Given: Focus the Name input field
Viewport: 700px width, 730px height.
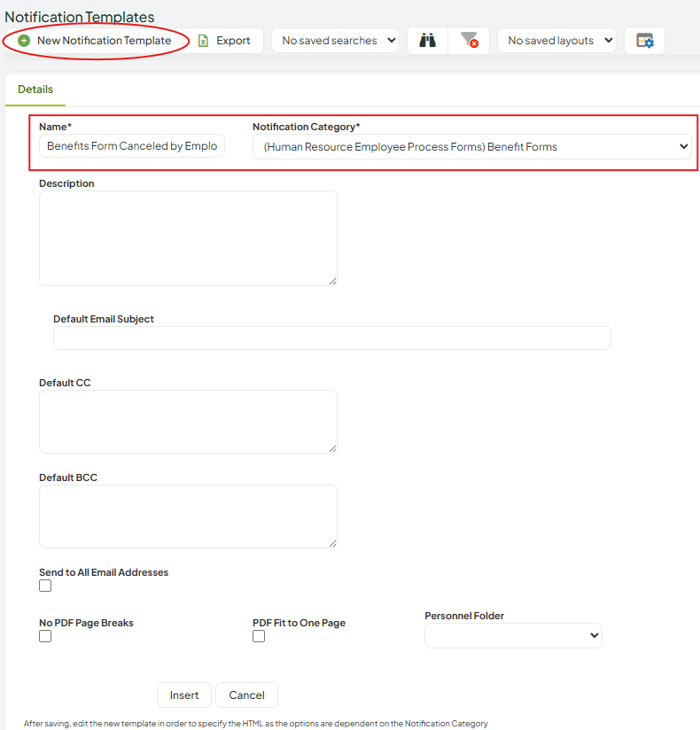Looking at the screenshot, I should pyautogui.click(x=132, y=146).
